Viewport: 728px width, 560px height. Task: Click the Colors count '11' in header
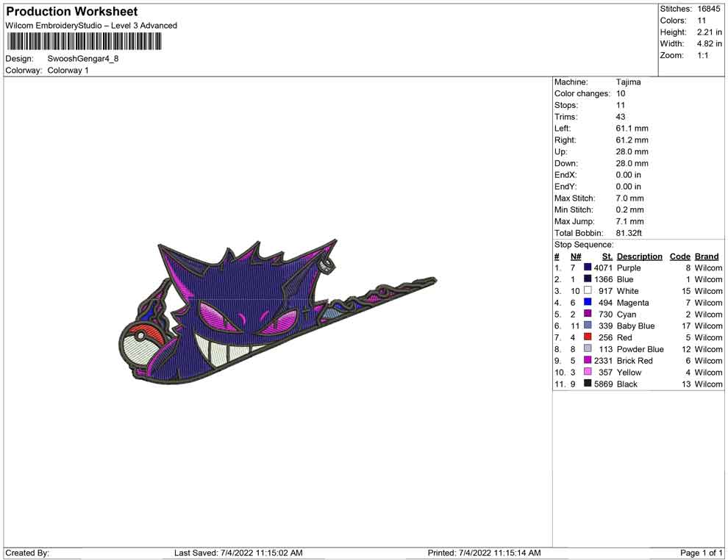click(702, 21)
